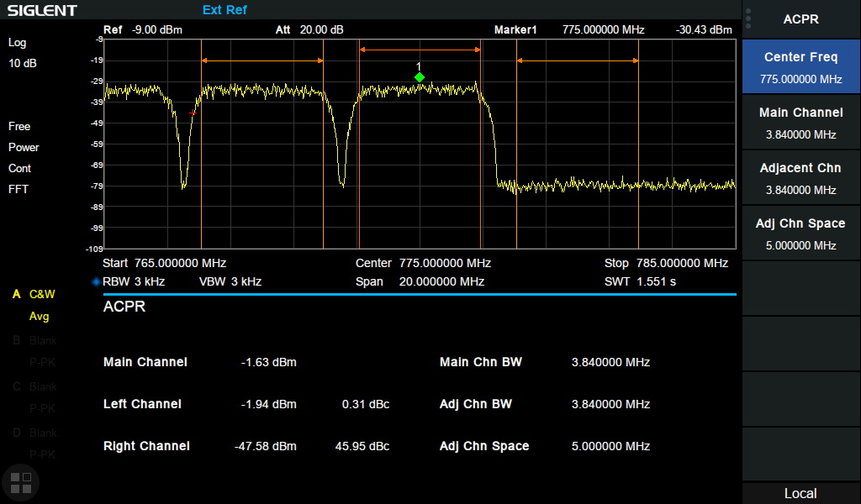Screen dimensions: 861x504
Task: Click the small red marker on trace
Action: [x=193, y=113]
